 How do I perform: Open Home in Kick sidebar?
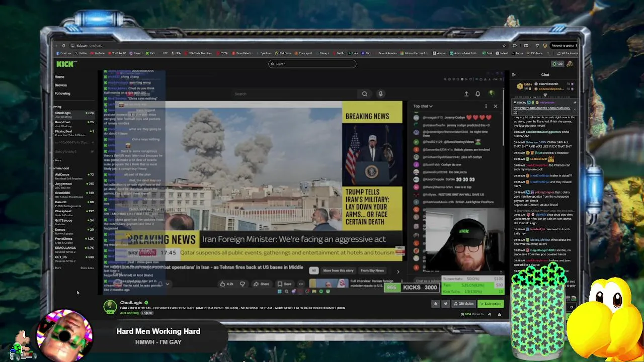pos(59,77)
